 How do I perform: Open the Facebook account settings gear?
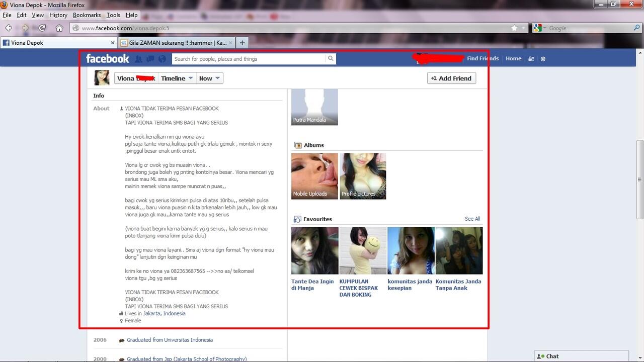543,59
